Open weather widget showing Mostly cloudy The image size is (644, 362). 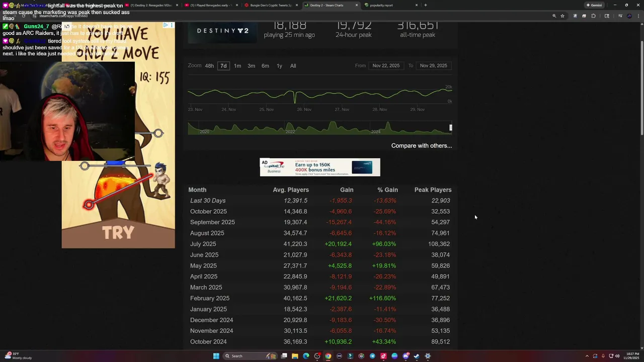(19, 356)
